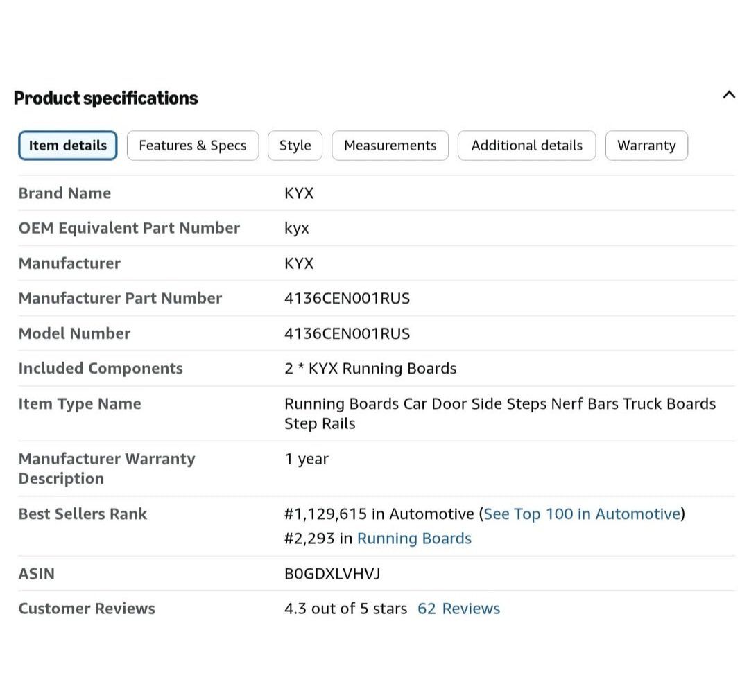Click the Included Components label
The height and width of the screenshot is (700, 749).
click(101, 368)
